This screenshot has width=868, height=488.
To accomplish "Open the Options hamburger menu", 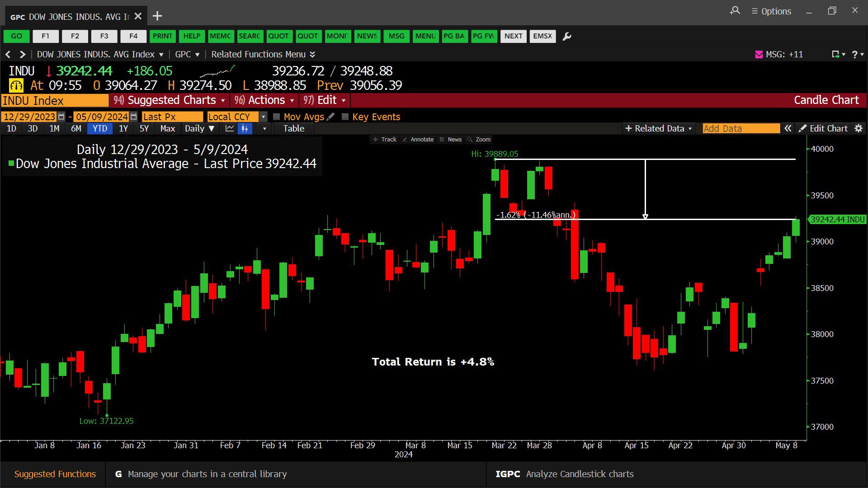I will 771,11.
